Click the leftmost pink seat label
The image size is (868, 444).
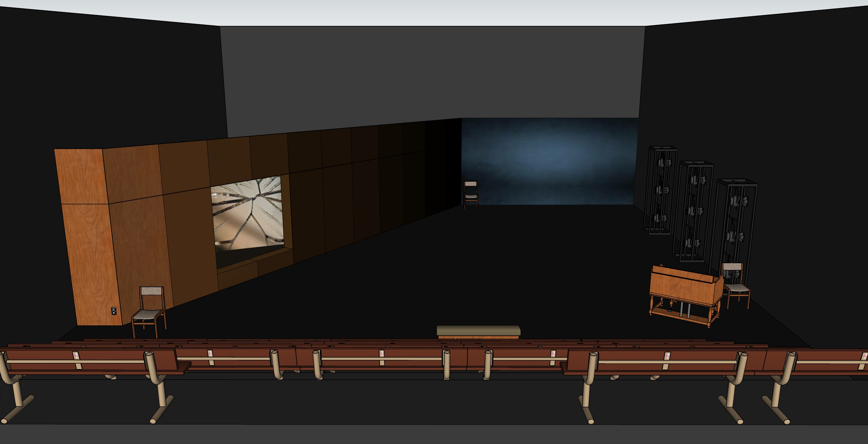(x=76, y=355)
